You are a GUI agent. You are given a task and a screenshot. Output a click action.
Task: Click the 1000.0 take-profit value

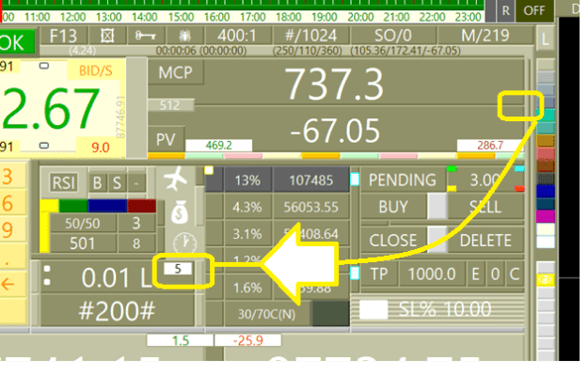coord(432,274)
